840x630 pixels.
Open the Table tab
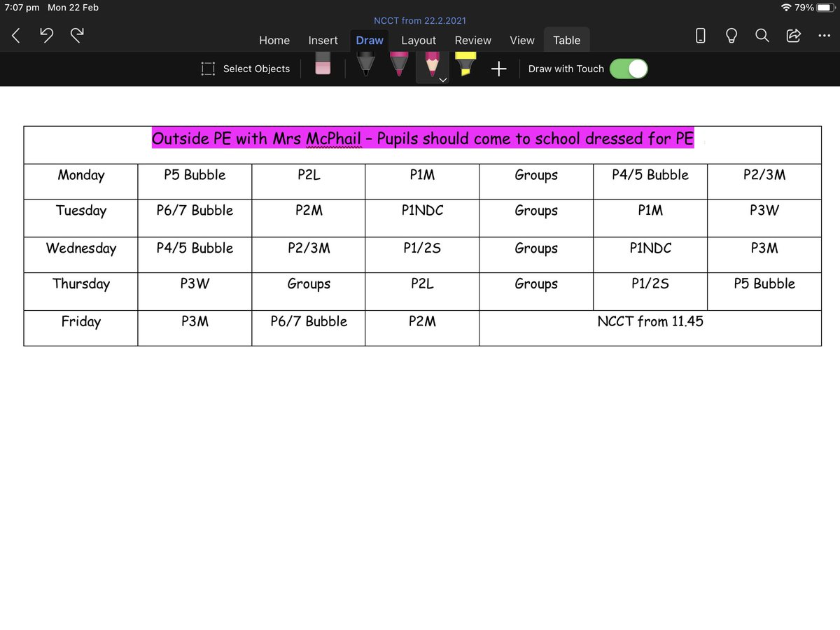click(567, 41)
